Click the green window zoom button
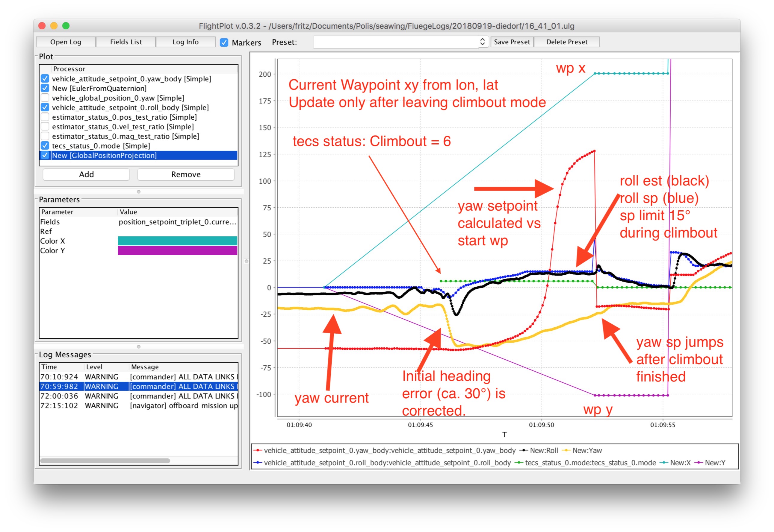The image size is (774, 532). tap(66, 26)
